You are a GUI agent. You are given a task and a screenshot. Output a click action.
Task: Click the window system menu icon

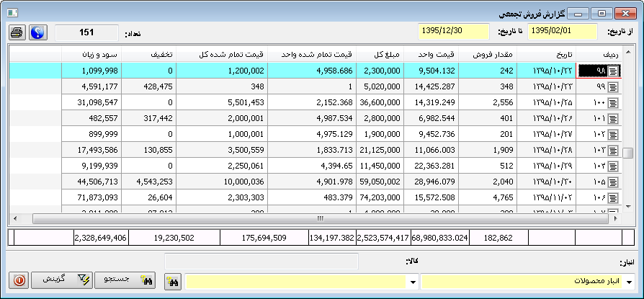[x=12, y=13]
